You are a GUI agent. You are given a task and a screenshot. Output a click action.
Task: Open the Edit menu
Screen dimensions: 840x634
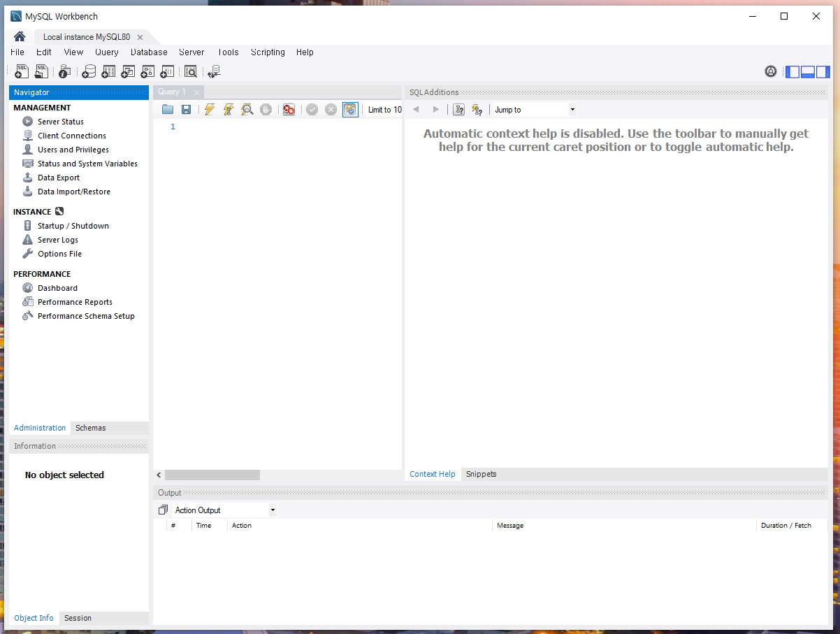click(x=44, y=52)
